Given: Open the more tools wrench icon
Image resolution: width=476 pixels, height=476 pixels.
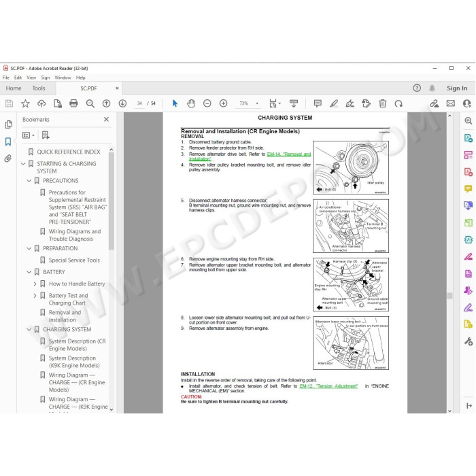Looking at the screenshot, I should pos(468,341).
